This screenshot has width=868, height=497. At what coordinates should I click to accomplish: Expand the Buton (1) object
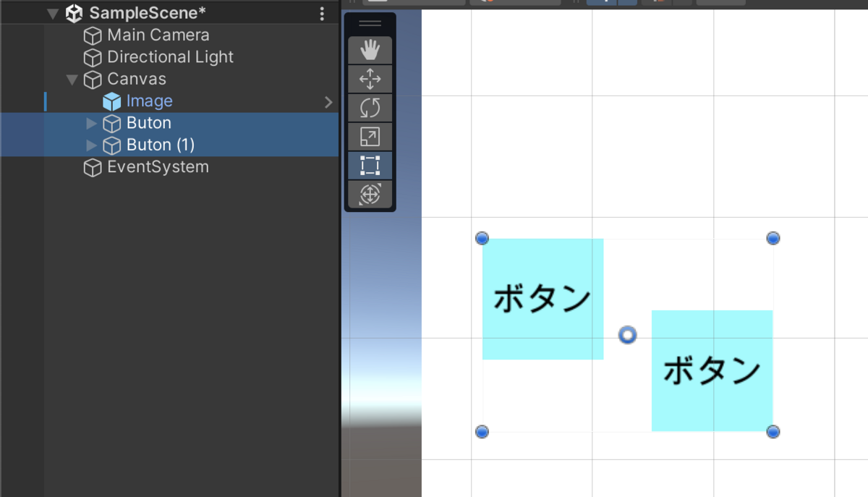(x=91, y=145)
